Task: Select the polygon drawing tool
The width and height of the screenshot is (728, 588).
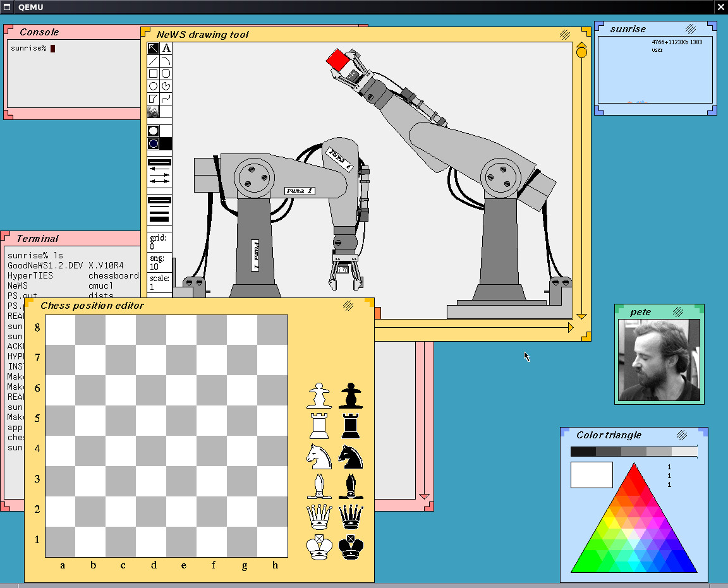Action: (152, 99)
